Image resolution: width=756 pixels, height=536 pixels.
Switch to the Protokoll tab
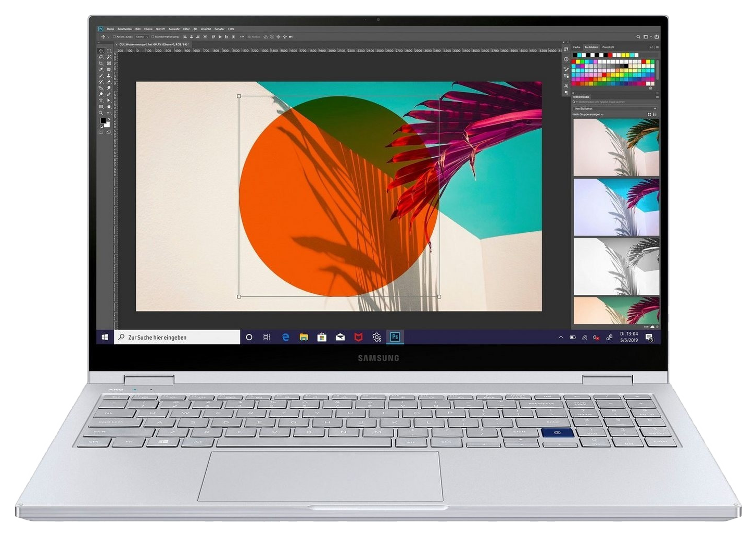tap(608, 47)
